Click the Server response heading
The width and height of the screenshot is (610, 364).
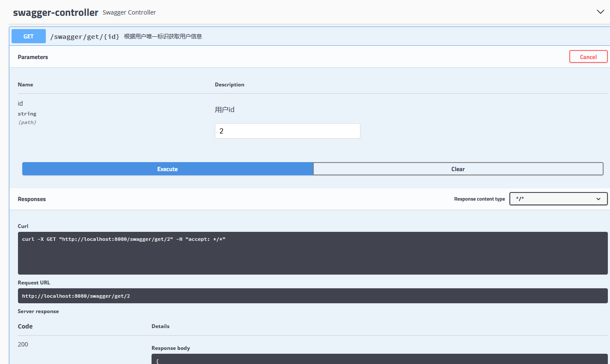pos(38,311)
